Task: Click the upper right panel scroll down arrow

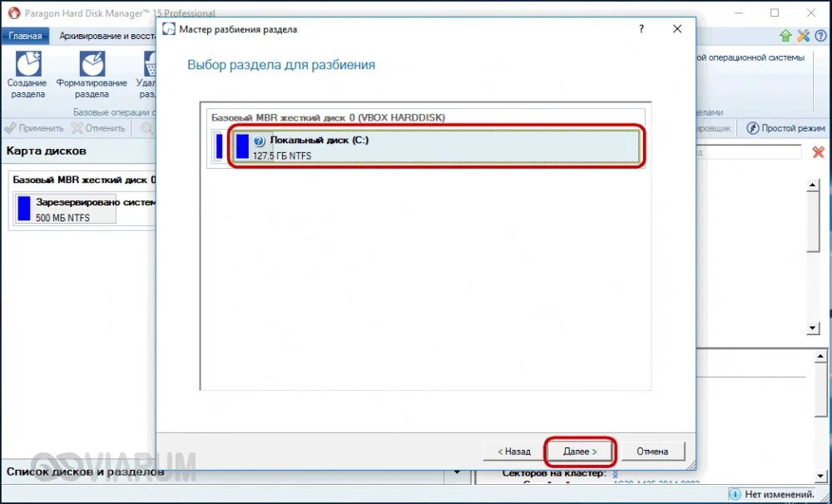Action: click(812, 328)
